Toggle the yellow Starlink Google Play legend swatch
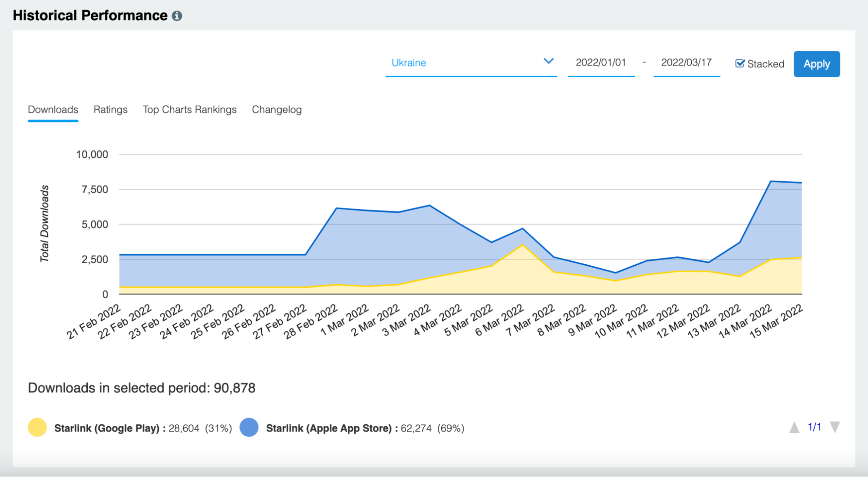The width and height of the screenshot is (868, 477). click(x=37, y=428)
